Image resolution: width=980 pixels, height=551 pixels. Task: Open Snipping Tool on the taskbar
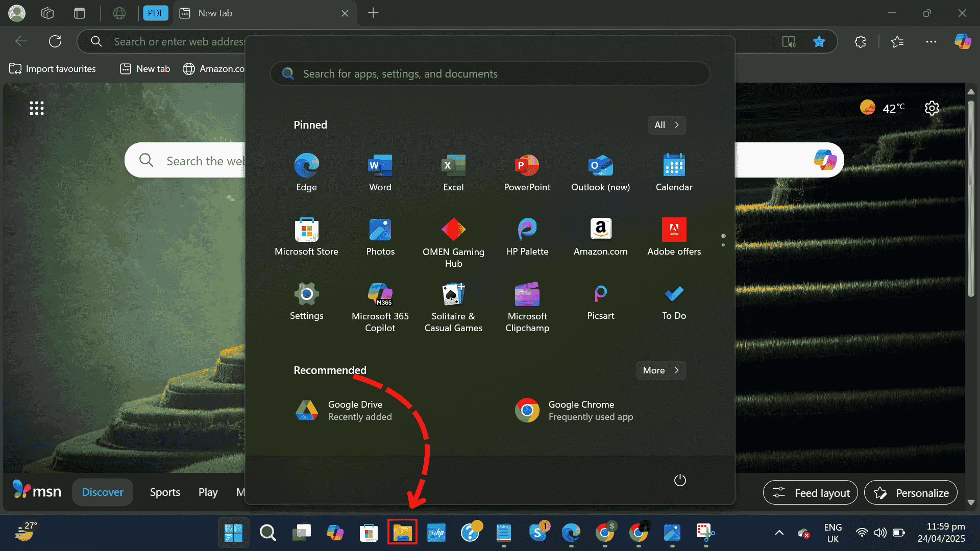pyautogui.click(x=705, y=533)
